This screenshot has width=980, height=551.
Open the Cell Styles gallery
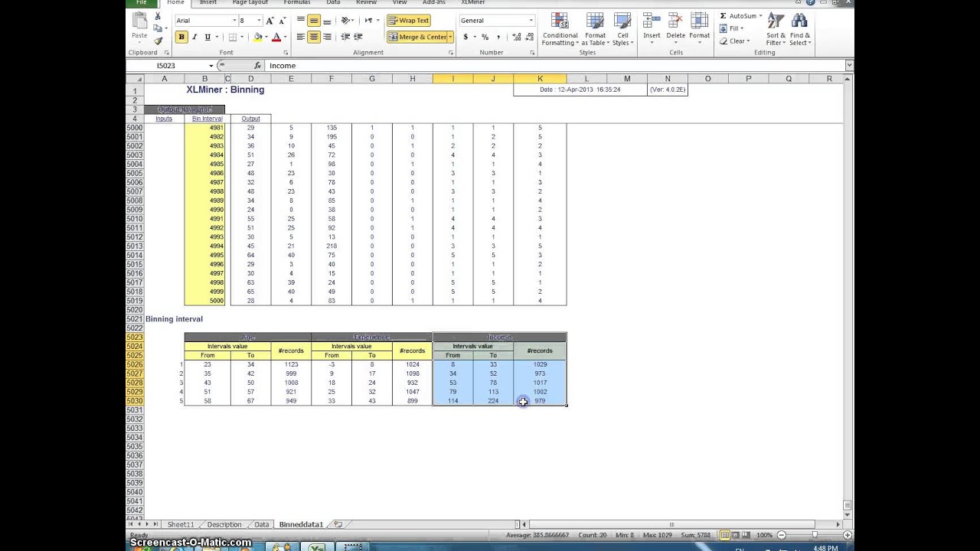point(622,30)
